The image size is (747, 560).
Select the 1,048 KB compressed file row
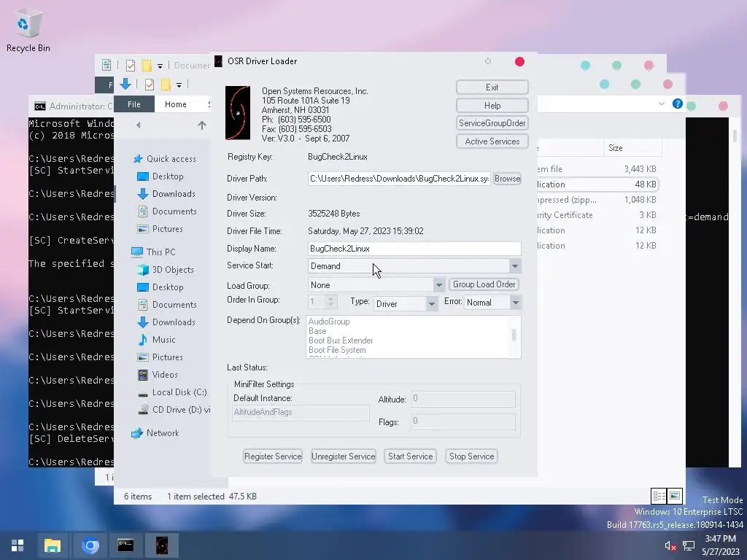click(598, 200)
